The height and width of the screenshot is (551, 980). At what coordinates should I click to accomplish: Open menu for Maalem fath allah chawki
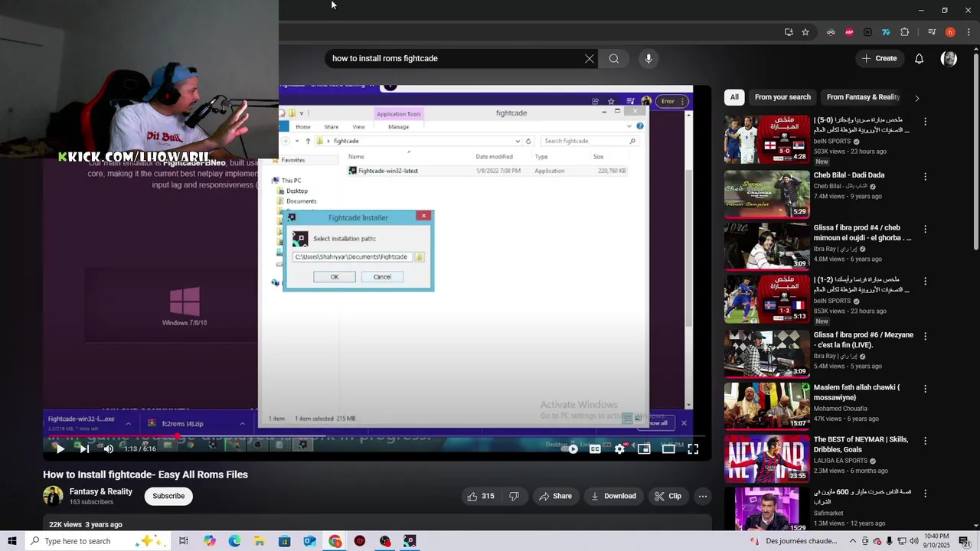coord(925,389)
